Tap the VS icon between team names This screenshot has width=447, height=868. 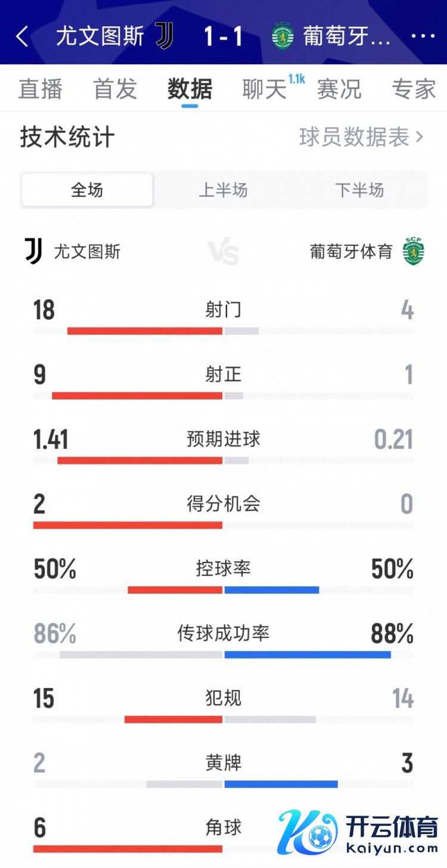coord(223,252)
